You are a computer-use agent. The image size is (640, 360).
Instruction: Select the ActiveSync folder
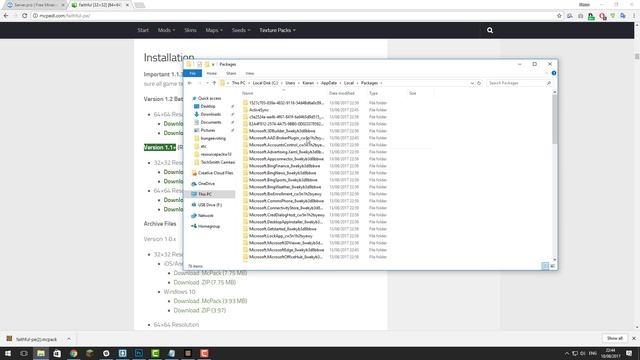point(259,110)
